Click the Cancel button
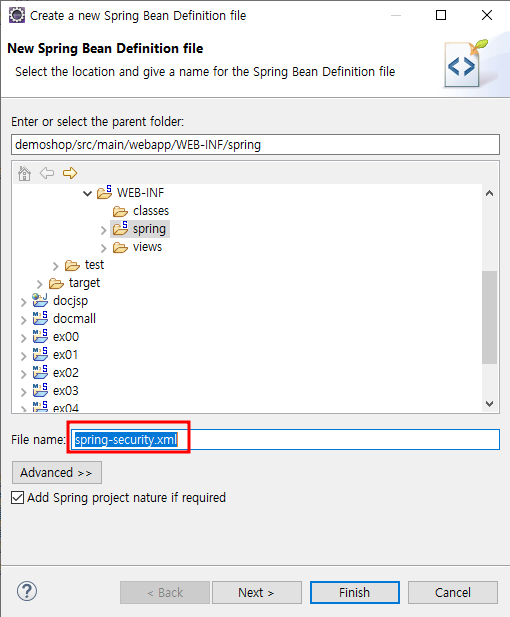This screenshot has width=510, height=617. click(453, 592)
